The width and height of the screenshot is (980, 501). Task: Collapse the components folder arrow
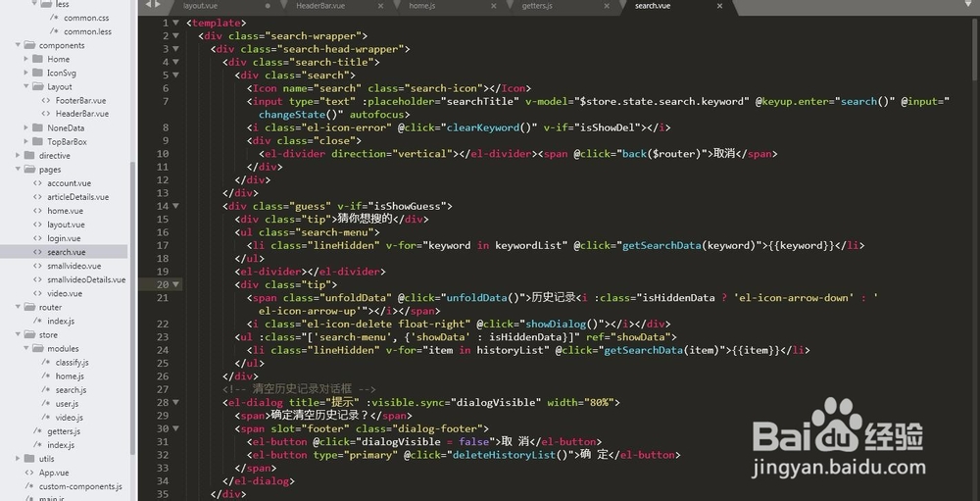pos(18,45)
